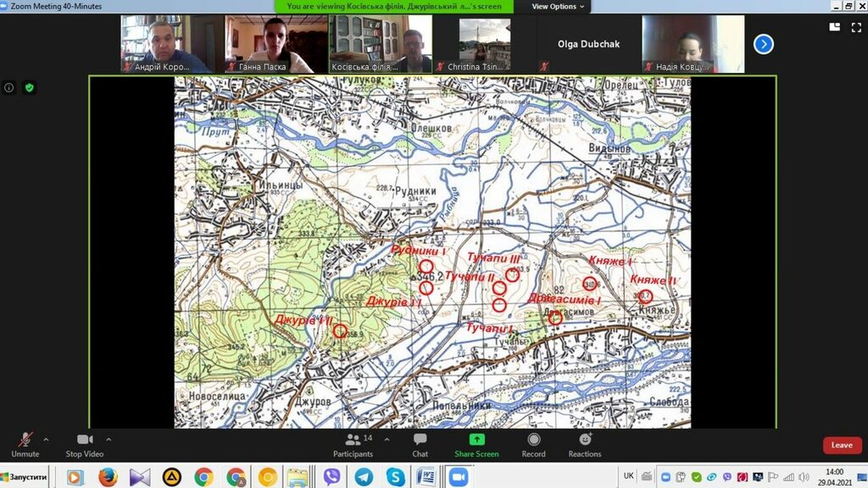Expand video options arrow beside Stop Video
Screen dimensions: 868x488
coord(108,440)
